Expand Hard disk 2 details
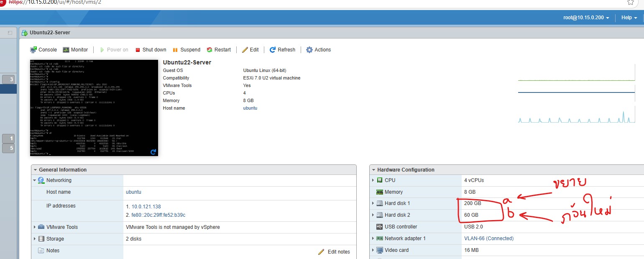Image resolution: width=644 pixels, height=259 pixels. click(373, 215)
